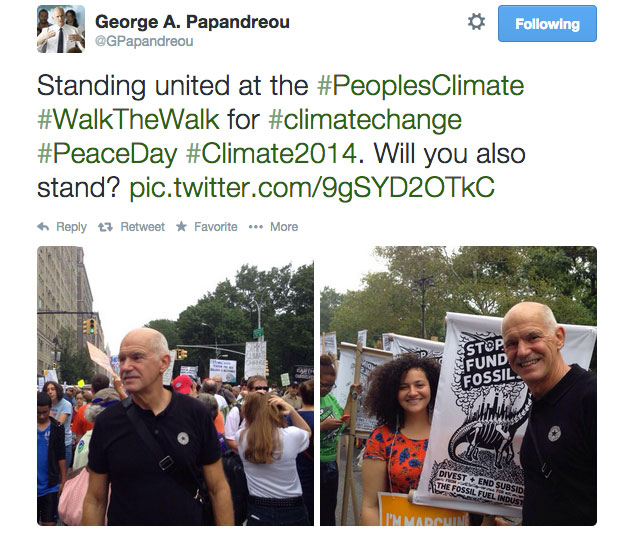Image resolution: width=632 pixels, height=535 pixels.
Task: Click the favorite star icon
Action: (181, 226)
